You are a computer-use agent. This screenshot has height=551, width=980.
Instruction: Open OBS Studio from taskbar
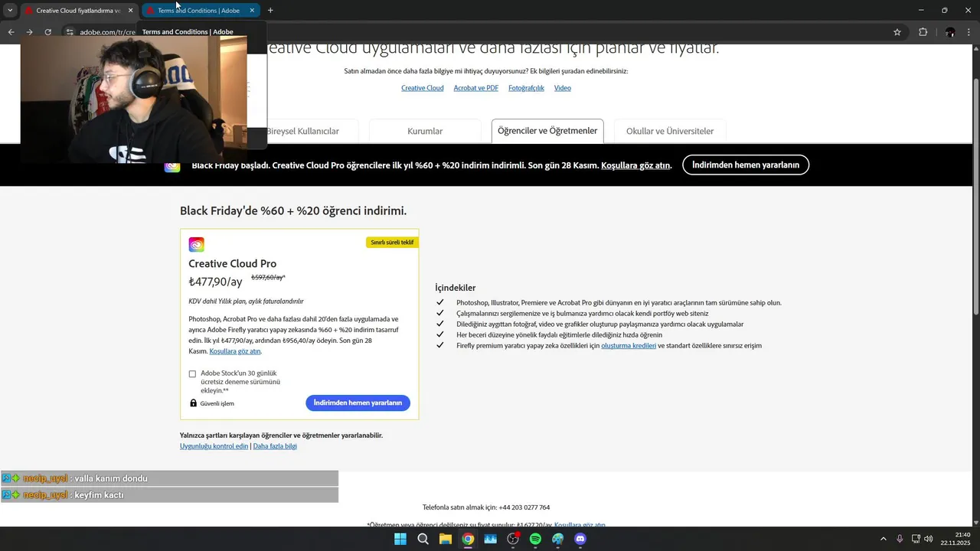coord(513,539)
